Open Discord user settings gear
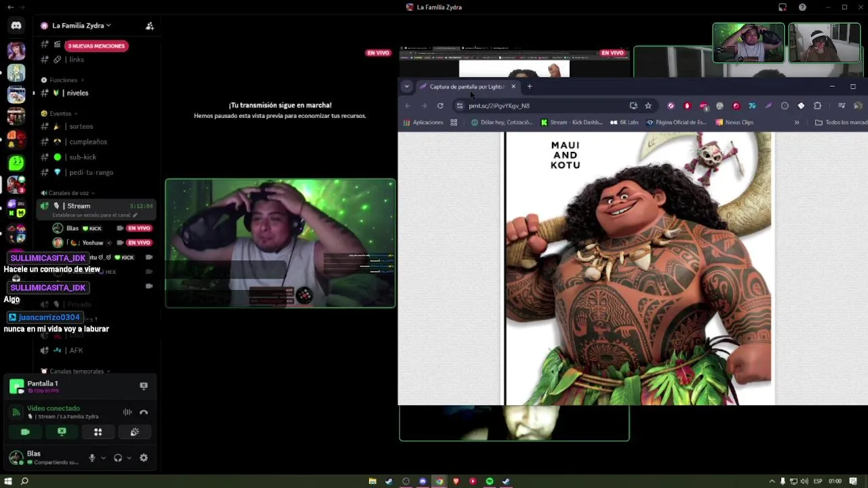The width and height of the screenshot is (868, 488). point(144,458)
